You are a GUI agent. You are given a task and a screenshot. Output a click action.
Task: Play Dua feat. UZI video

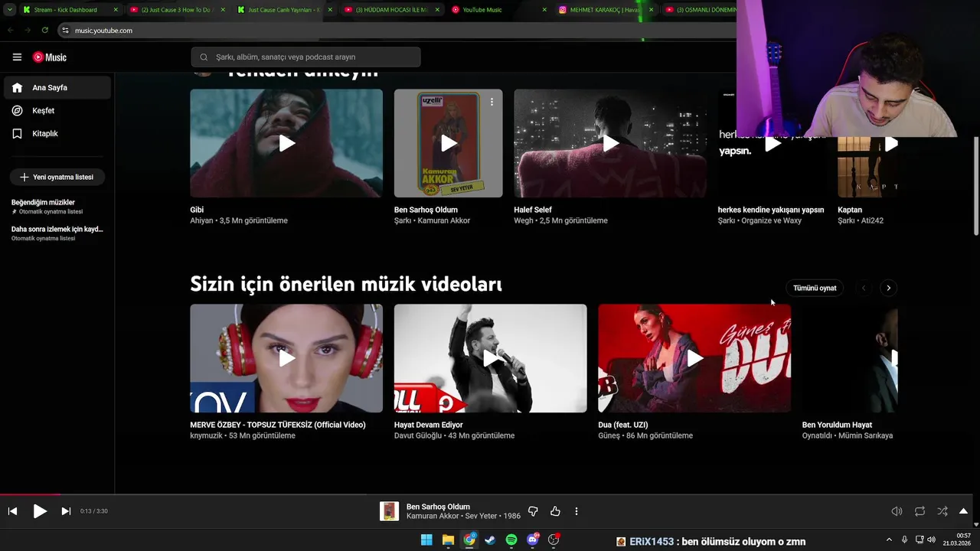(694, 358)
